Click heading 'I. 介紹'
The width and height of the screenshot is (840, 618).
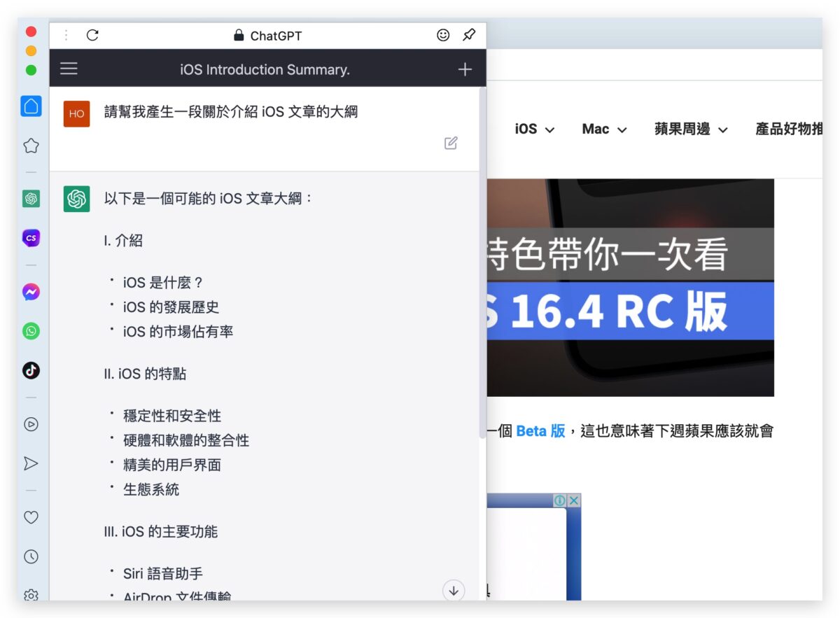(123, 241)
